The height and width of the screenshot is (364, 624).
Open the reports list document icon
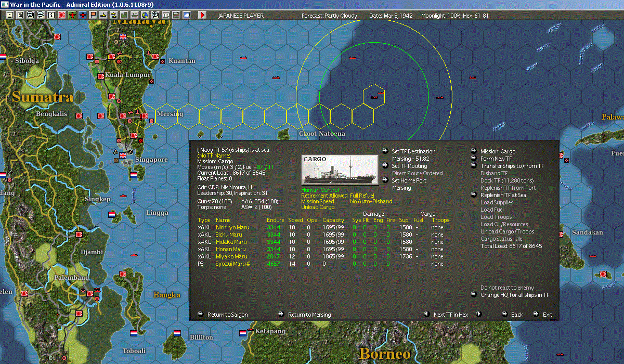tap(20, 15)
